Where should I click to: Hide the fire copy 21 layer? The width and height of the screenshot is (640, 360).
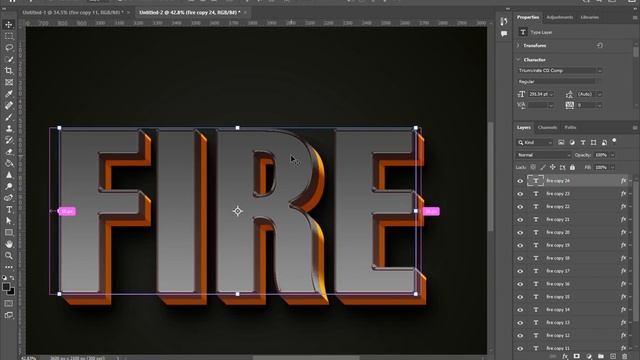click(x=520, y=220)
